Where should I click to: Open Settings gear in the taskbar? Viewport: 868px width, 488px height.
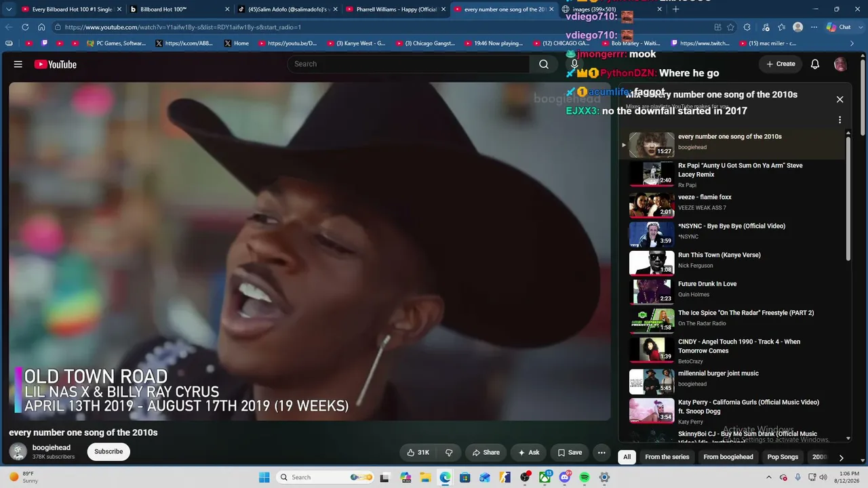click(604, 477)
